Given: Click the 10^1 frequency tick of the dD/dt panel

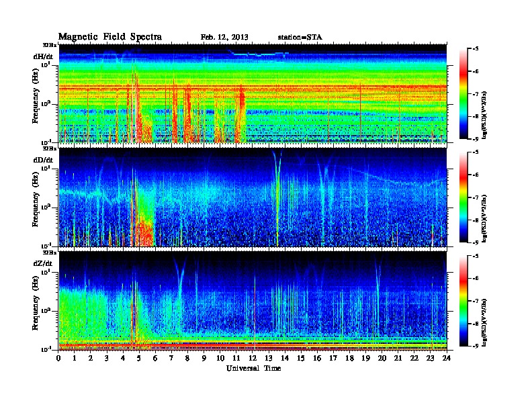Looking at the screenshot, I should (46, 168).
